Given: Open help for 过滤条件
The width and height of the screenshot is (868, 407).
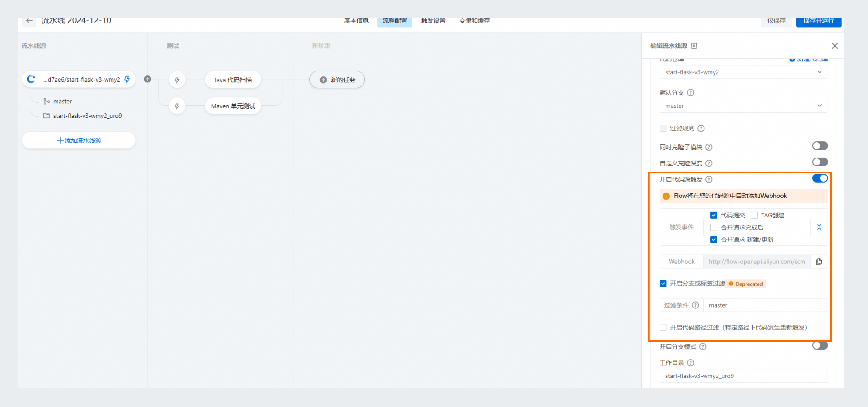Looking at the screenshot, I should pyautogui.click(x=695, y=305).
